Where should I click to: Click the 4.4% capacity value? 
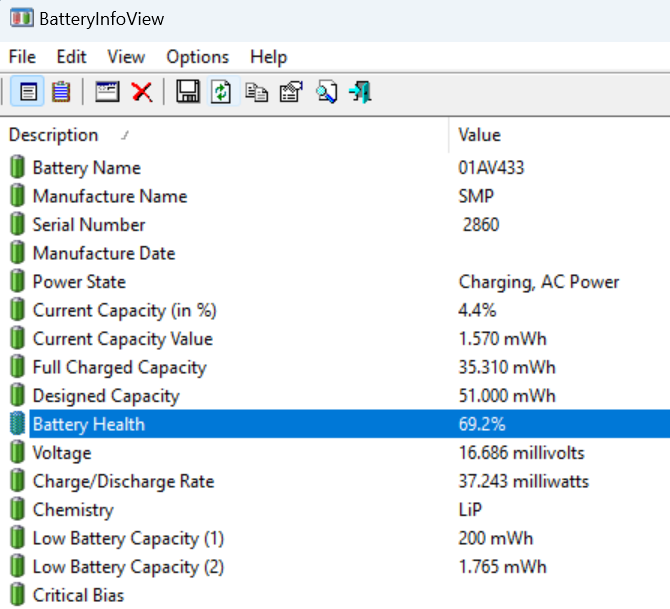[x=477, y=310]
